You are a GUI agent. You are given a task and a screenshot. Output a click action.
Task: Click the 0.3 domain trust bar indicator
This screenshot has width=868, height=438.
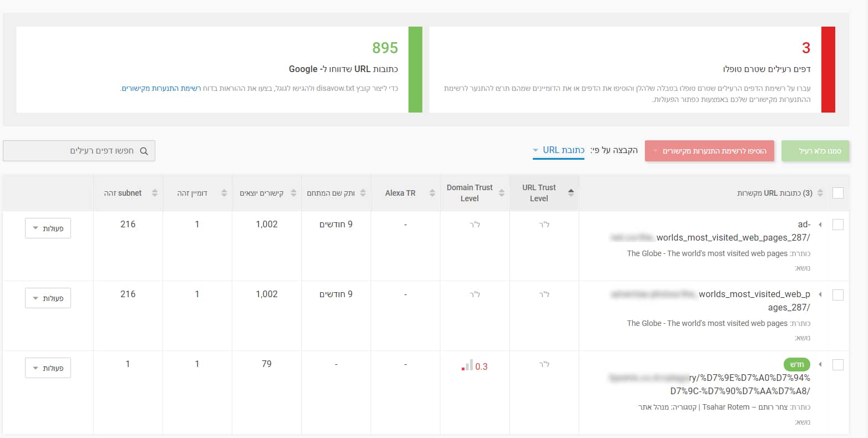467,365
